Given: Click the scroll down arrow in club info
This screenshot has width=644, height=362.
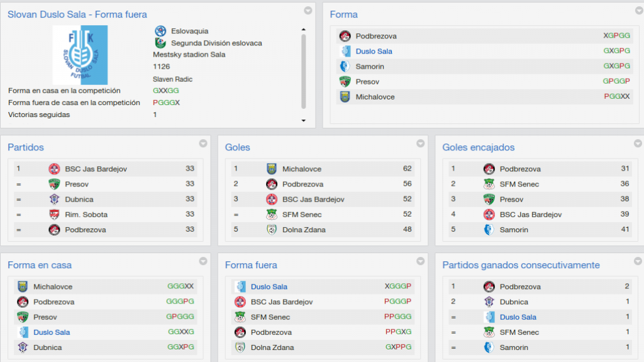Looking at the screenshot, I should point(304,120).
